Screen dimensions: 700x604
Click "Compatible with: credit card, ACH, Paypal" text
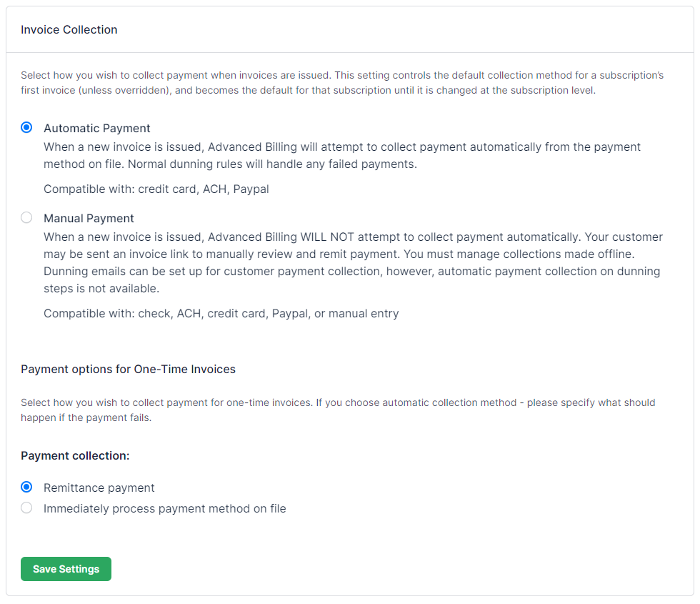(156, 189)
